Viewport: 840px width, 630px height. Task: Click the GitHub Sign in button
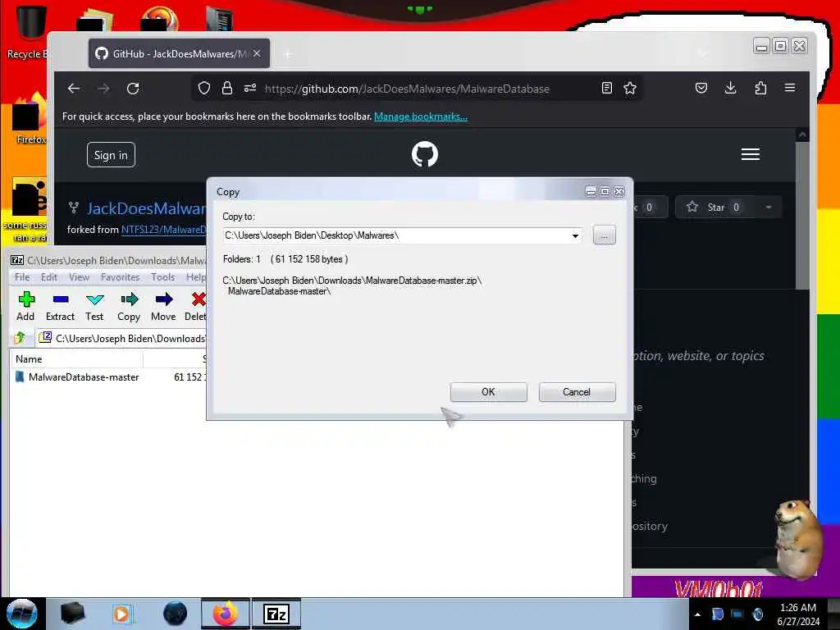coord(111,155)
